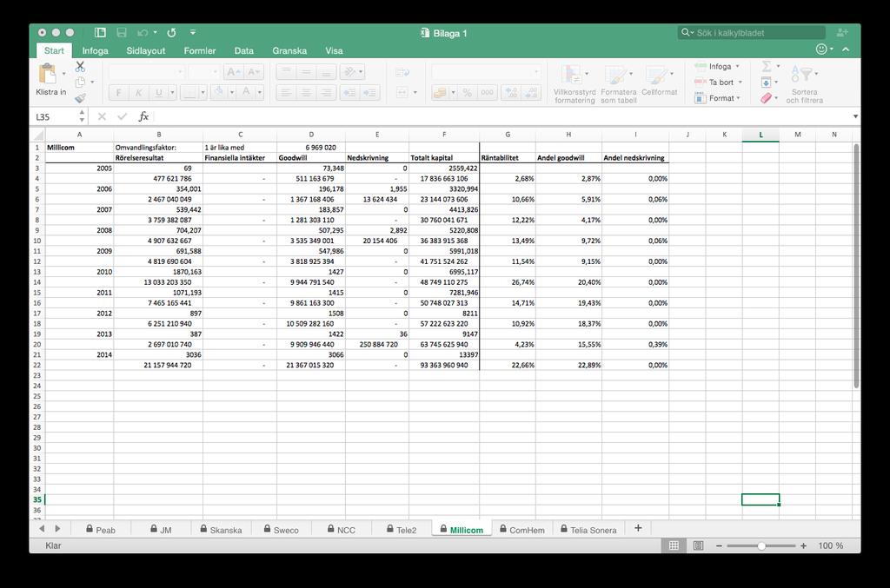The image size is (890, 588).
Task: Toggle Underline U formatting
Action: point(158,92)
